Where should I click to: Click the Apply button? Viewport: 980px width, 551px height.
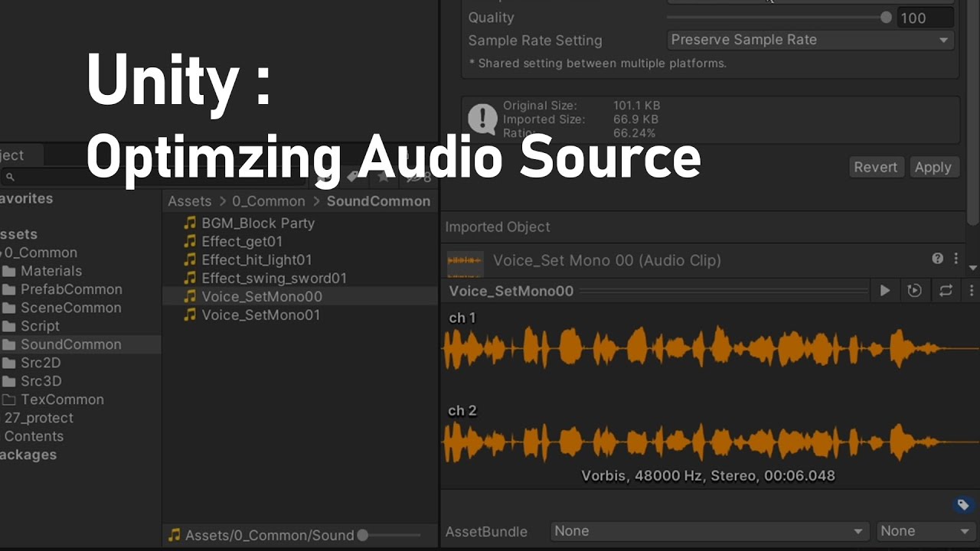tap(933, 167)
